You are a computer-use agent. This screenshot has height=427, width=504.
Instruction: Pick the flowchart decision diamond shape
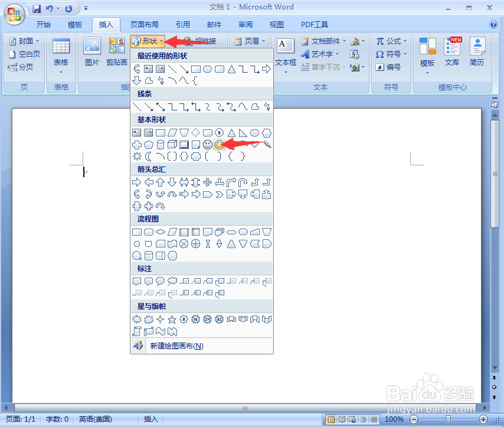click(161, 232)
